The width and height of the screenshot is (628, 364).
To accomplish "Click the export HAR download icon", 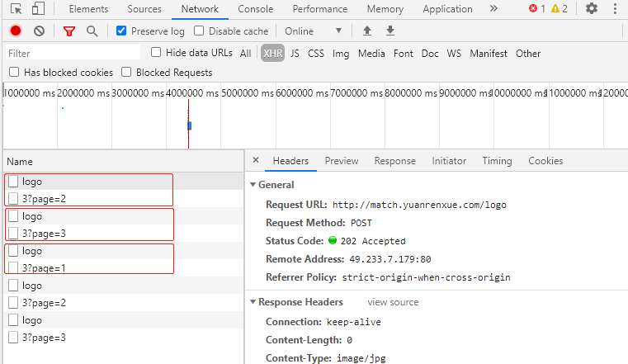I will [x=390, y=31].
